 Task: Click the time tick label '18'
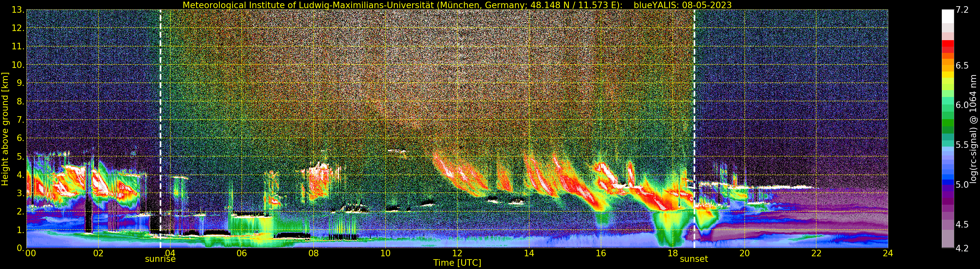pos(673,253)
